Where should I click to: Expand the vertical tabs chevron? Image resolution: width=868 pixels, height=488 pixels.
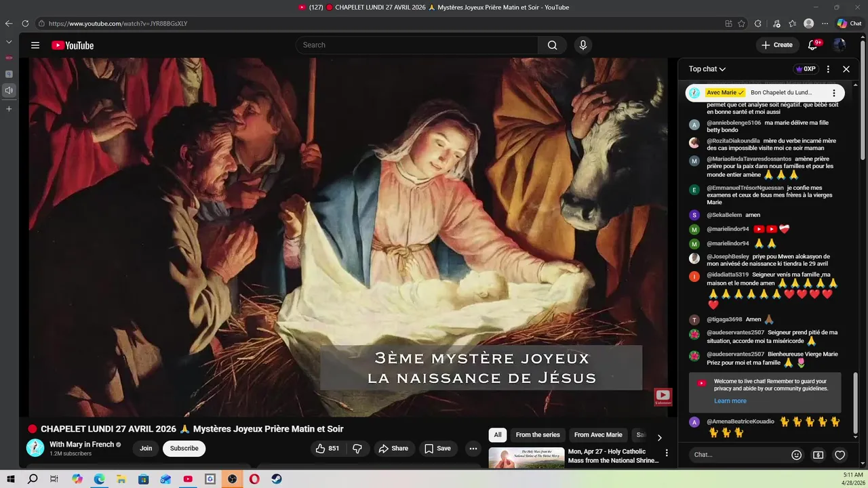tap(9, 42)
